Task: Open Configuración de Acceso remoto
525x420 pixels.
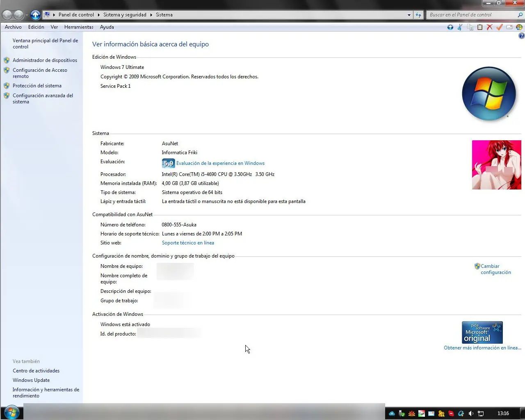Action: click(40, 73)
